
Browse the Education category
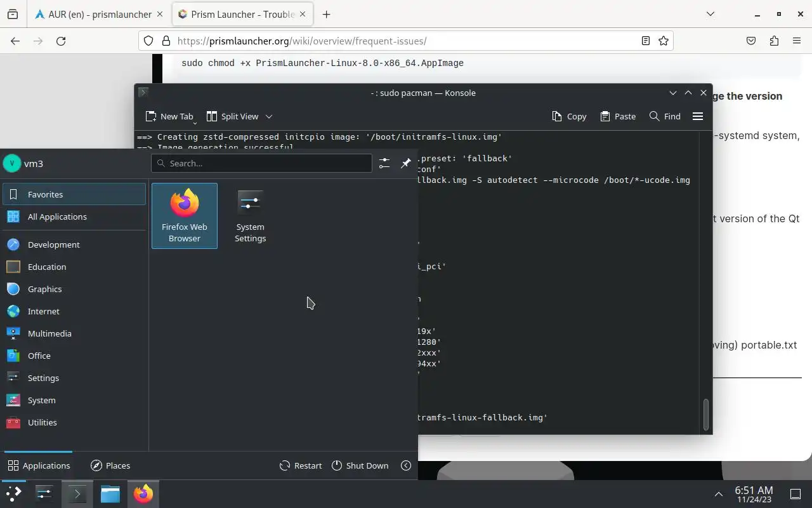click(x=75, y=267)
